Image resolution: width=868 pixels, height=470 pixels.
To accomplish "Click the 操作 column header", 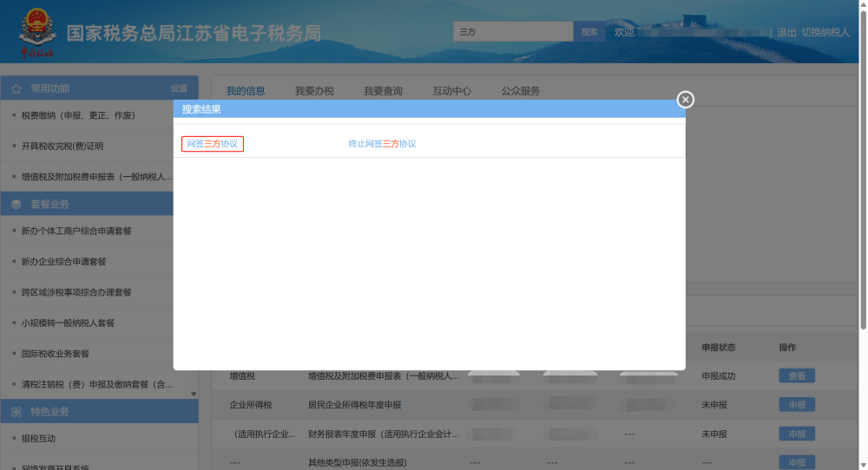I will coord(787,347).
